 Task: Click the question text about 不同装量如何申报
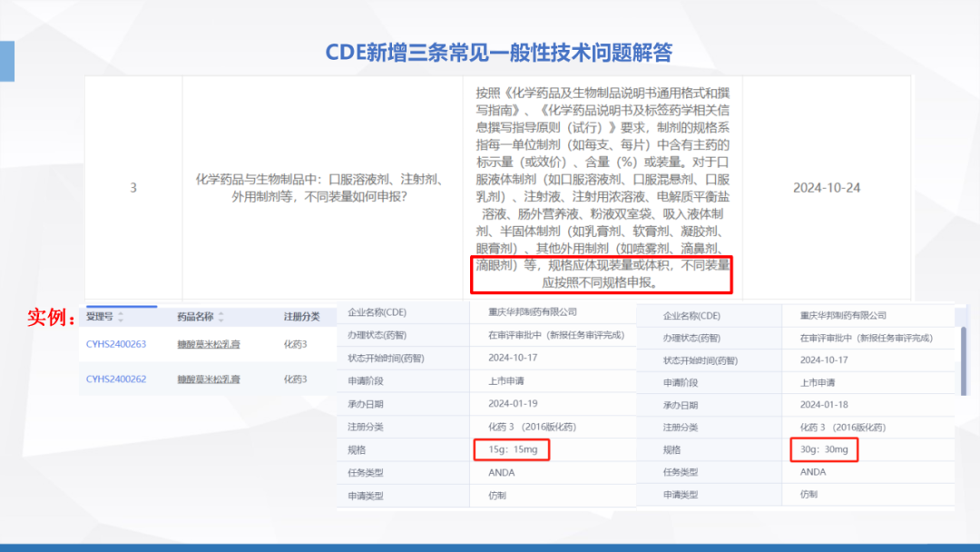pos(321,188)
